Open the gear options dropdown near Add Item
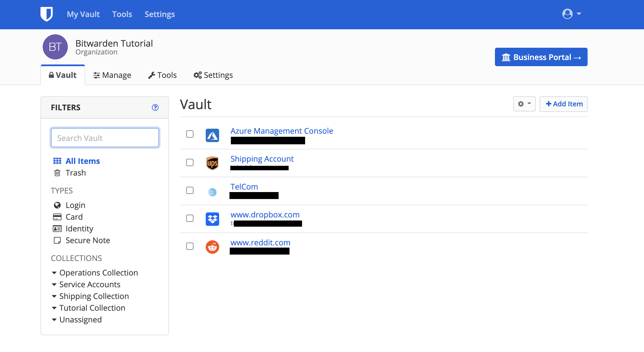 (x=524, y=104)
